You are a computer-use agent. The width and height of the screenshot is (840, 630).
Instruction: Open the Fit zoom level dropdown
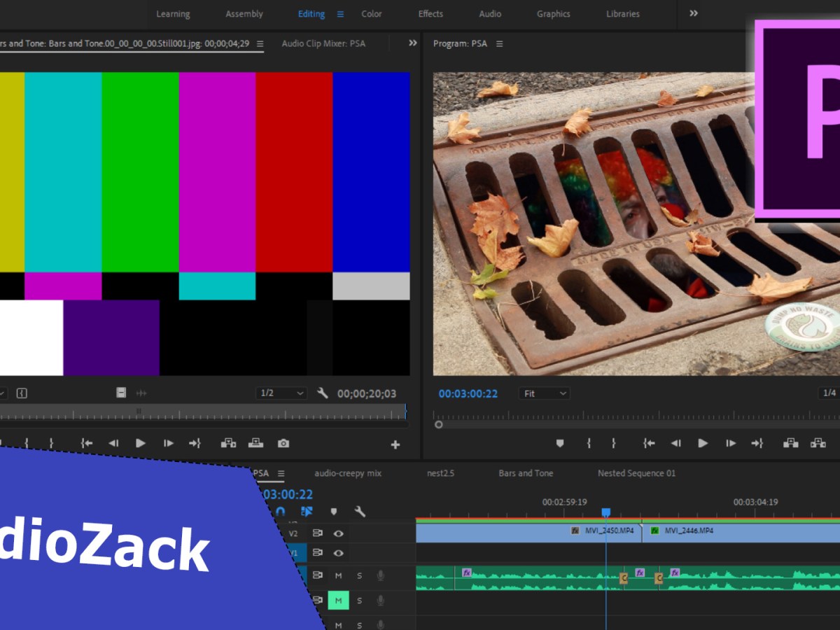tap(544, 393)
